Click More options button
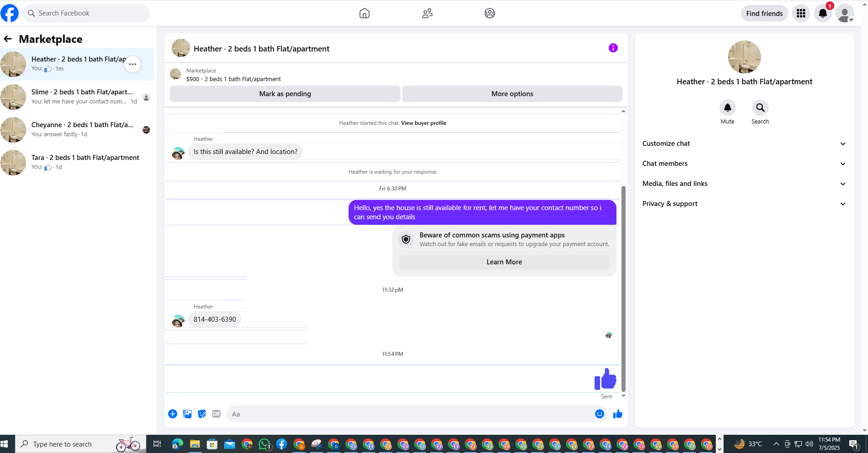868x453 pixels. (x=512, y=94)
